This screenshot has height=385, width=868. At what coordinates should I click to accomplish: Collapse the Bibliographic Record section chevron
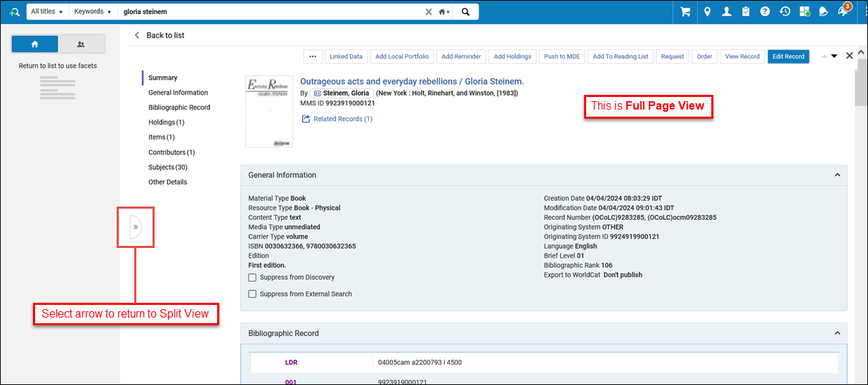pos(837,333)
